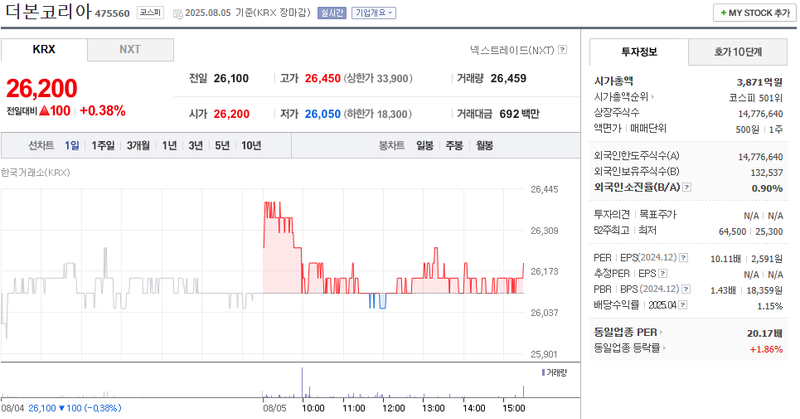The width and height of the screenshot is (800, 419).
Task: Click the 시가 value 26,200
Action: (232, 114)
